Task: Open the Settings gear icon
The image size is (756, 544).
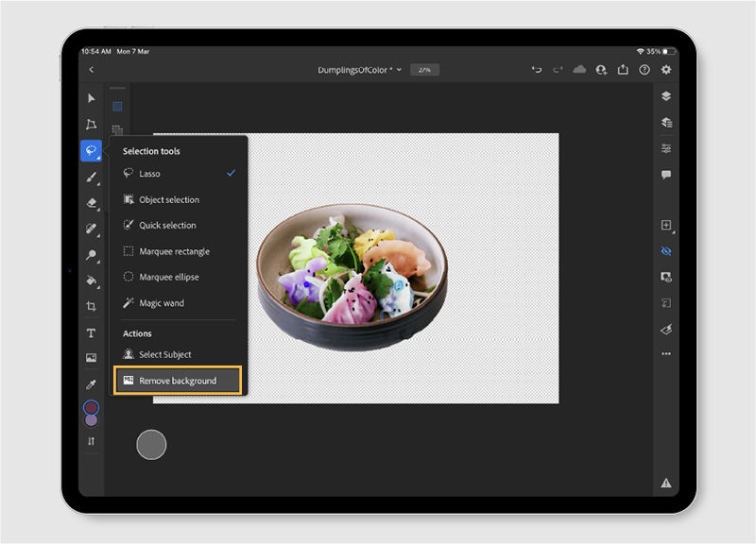Action: (x=666, y=70)
